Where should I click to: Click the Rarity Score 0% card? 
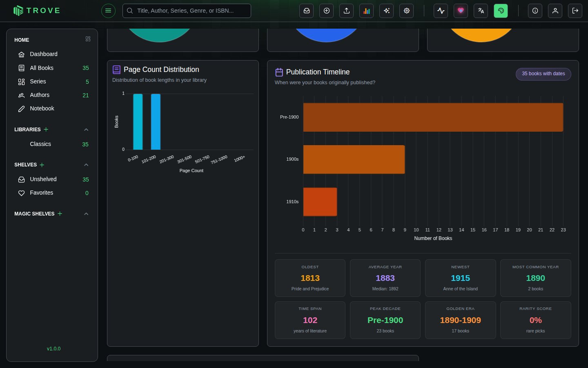click(x=536, y=320)
